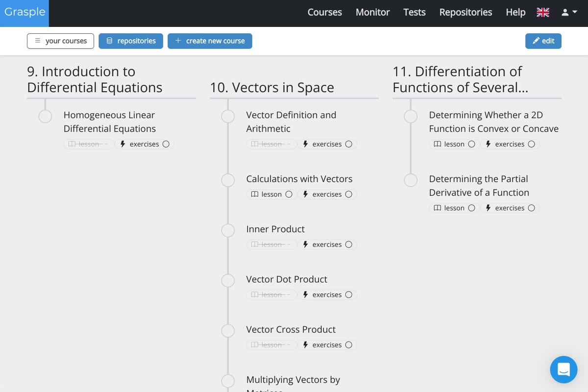Click lightning icon for Vector Cross Product exercises
This screenshot has width=588, height=392.
(x=305, y=345)
